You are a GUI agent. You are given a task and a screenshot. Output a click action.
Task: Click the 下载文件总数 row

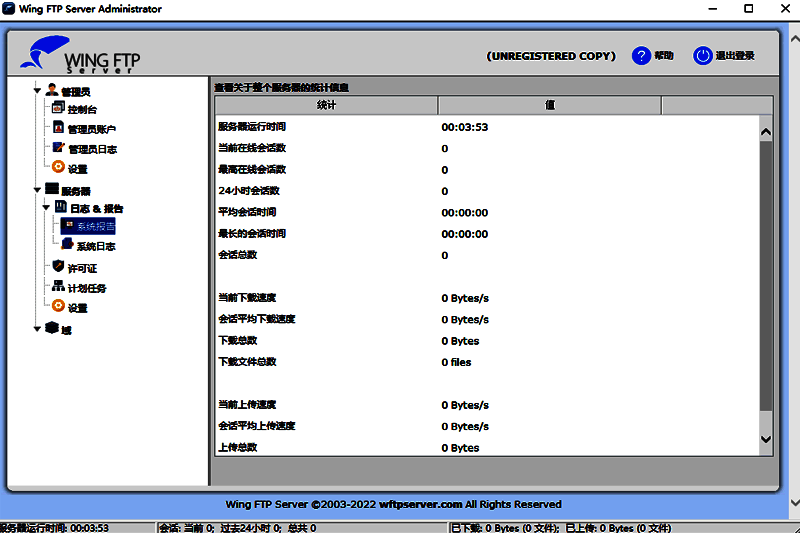[x=487, y=362]
